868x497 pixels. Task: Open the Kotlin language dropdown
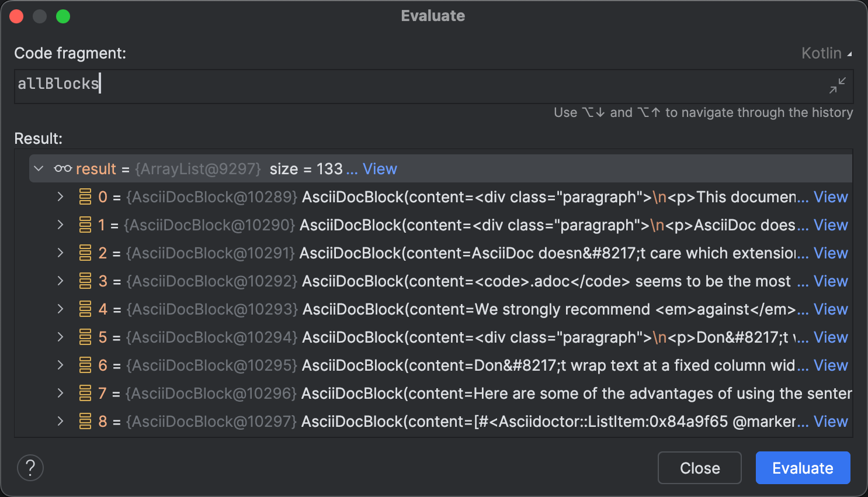827,53
